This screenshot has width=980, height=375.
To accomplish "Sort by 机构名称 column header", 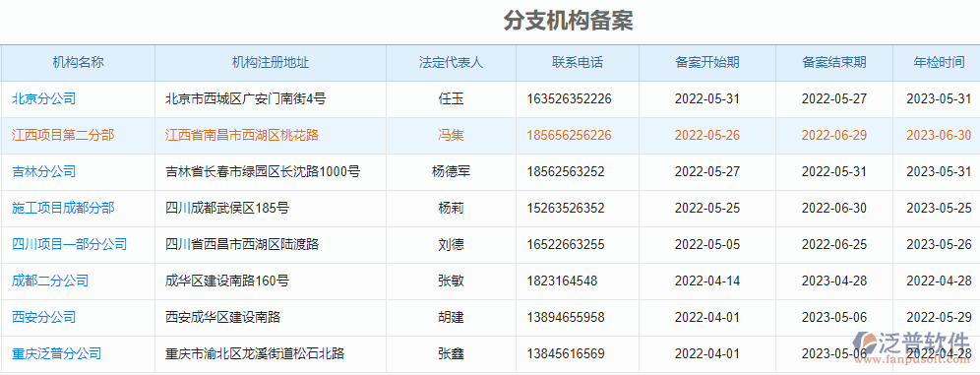I will tap(78, 63).
